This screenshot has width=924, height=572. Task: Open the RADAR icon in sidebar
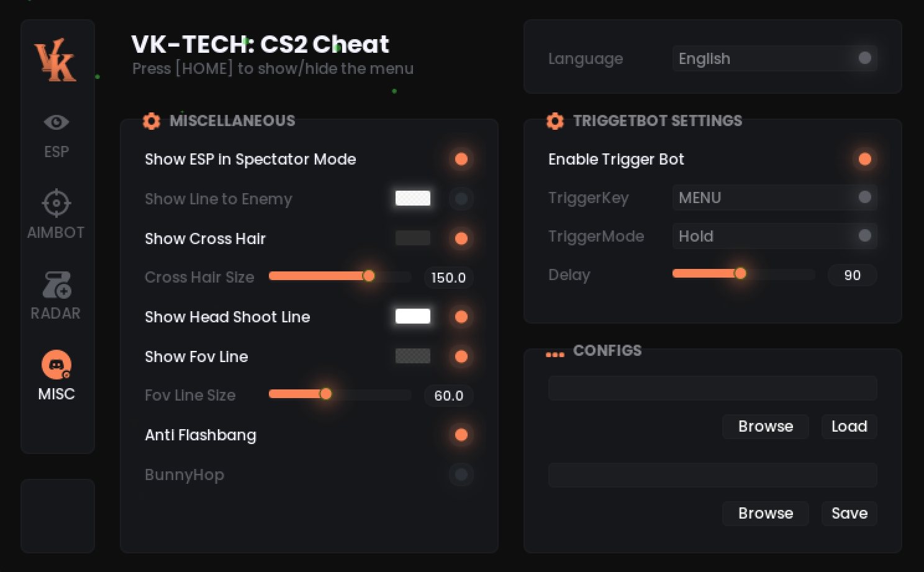(x=57, y=285)
